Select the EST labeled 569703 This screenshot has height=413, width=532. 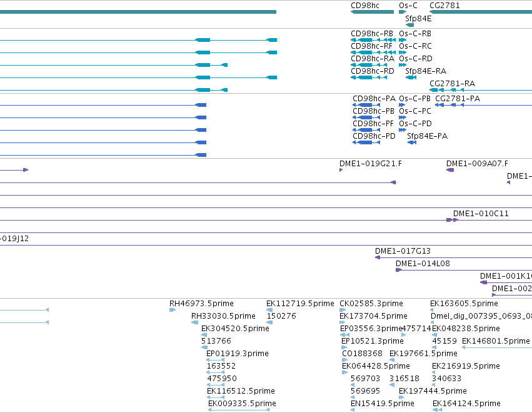tap(366, 379)
